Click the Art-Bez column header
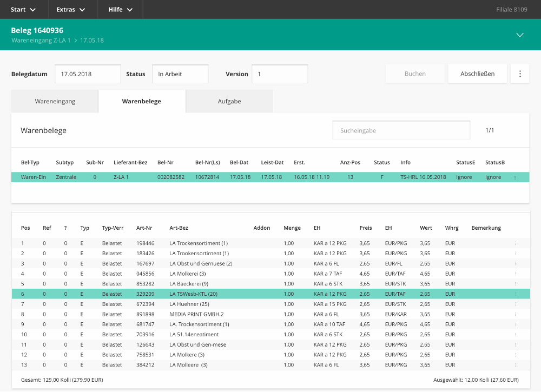Image resolution: width=541 pixels, height=392 pixels. pyautogui.click(x=179, y=228)
